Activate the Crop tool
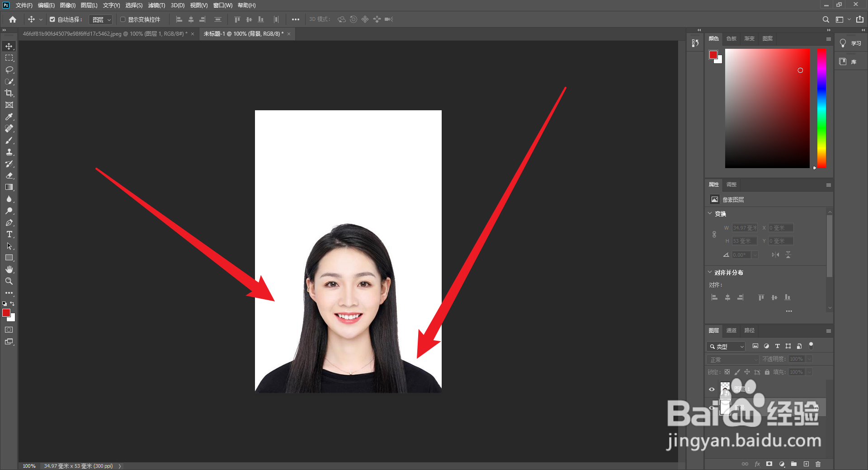The image size is (868, 470). click(9, 93)
